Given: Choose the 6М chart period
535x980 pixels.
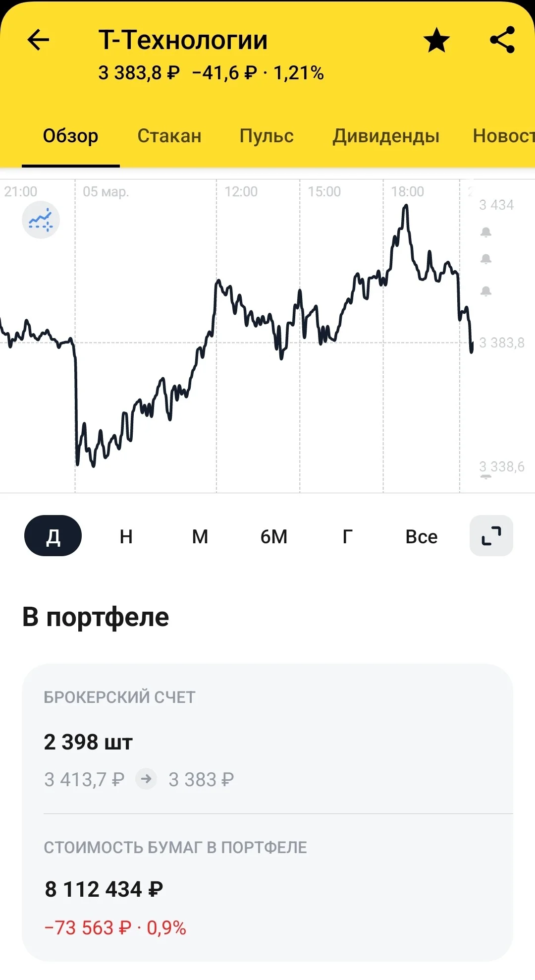Looking at the screenshot, I should (274, 536).
